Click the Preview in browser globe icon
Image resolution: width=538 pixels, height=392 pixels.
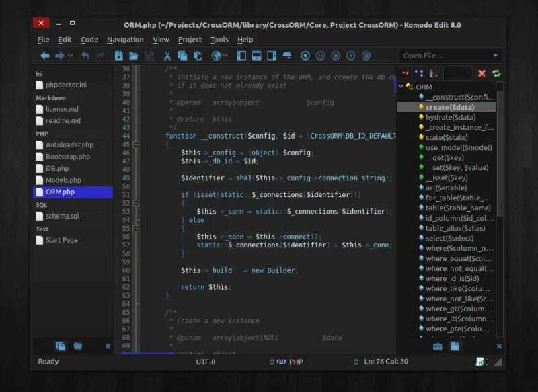tap(216, 56)
